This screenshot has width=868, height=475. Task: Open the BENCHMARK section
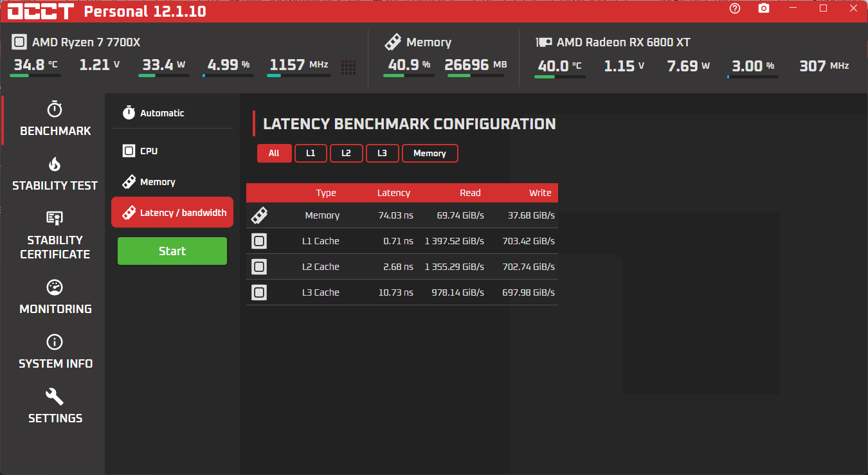click(x=55, y=119)
